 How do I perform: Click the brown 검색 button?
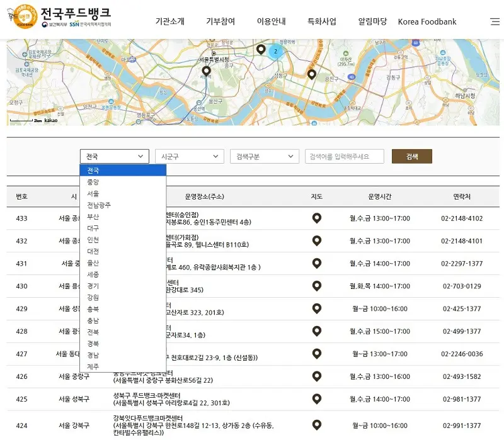[412, 156]
